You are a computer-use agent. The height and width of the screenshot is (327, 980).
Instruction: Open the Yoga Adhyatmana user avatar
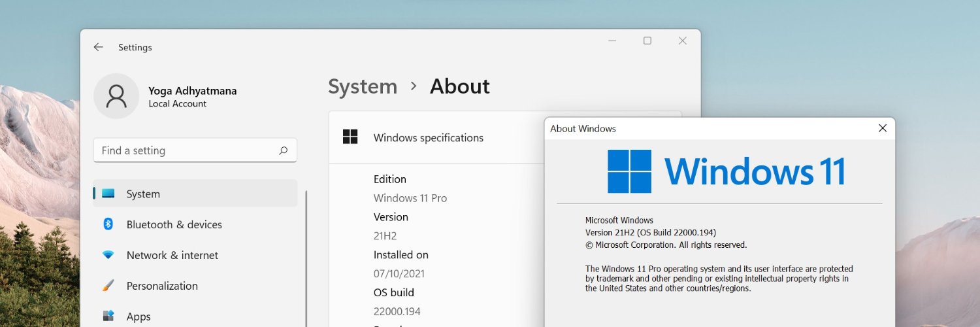[116, 96]
